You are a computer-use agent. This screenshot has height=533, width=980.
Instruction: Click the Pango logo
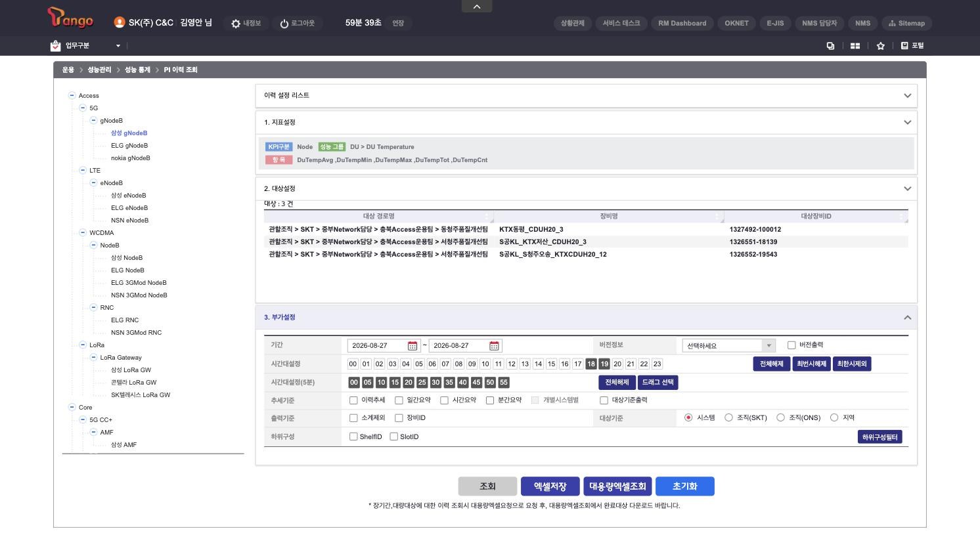pyautogui.click(x=71, y=18)
